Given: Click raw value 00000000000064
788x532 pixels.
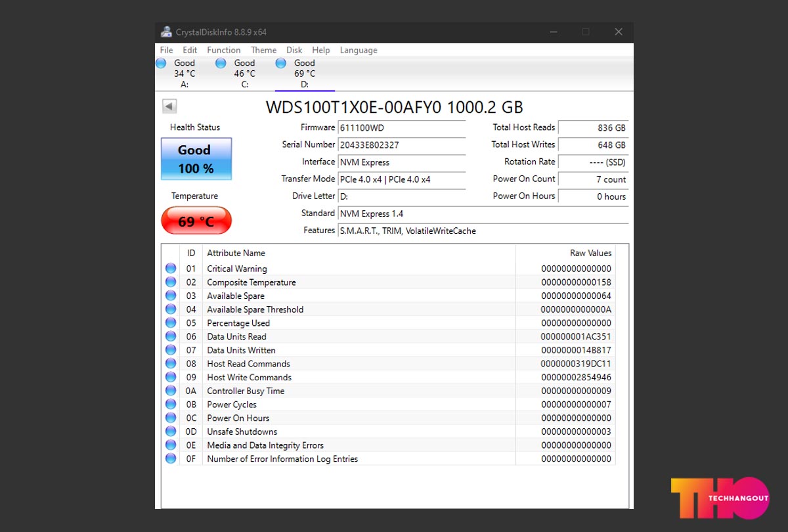Looking at the screenshot, I should pos(577,296).
